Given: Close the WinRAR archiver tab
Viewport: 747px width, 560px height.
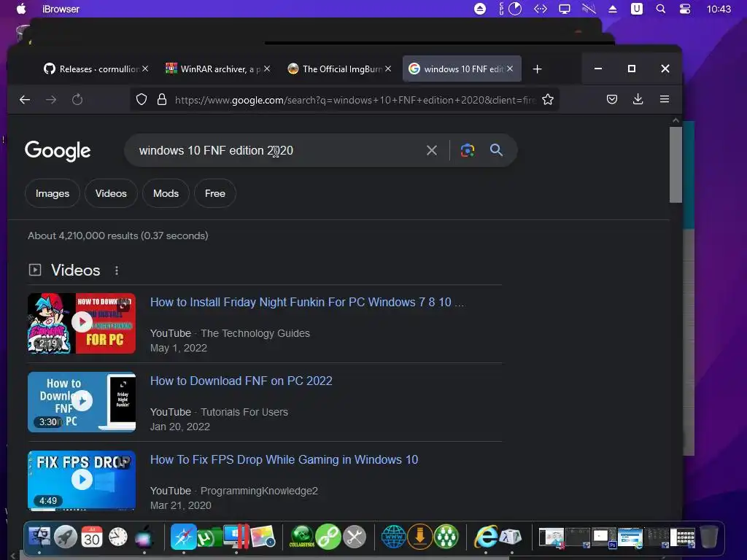Looking at the screenshot, I should pos(267,69).
